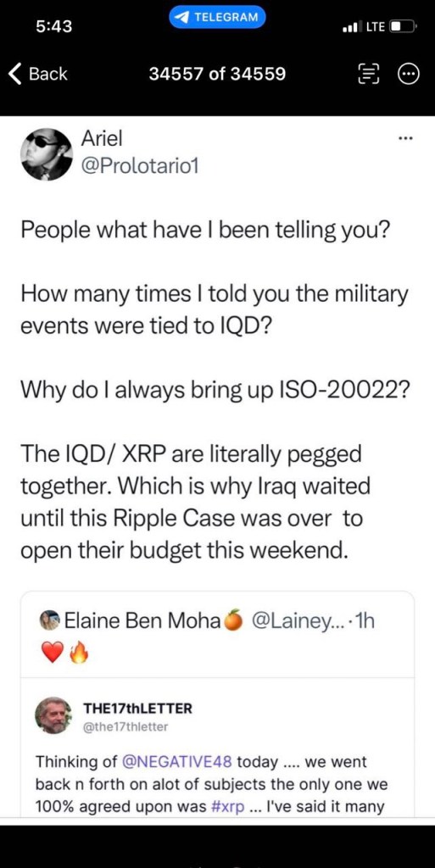Tap the Back chevron button
The height and width of the screenshot is (868, 435).
(x=37, y=74)
